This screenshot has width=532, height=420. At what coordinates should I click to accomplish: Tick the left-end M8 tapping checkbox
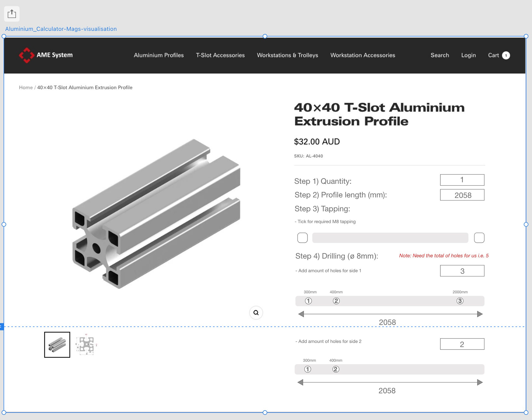click(302, 238)
